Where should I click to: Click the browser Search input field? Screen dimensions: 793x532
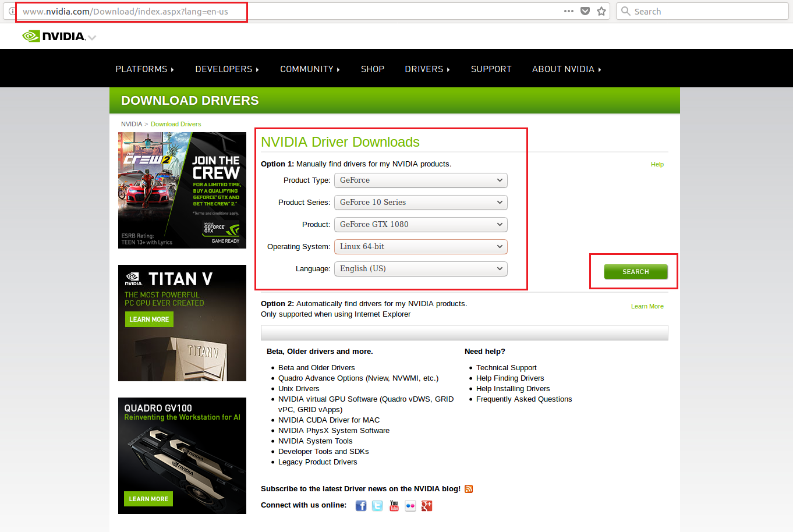702,11
